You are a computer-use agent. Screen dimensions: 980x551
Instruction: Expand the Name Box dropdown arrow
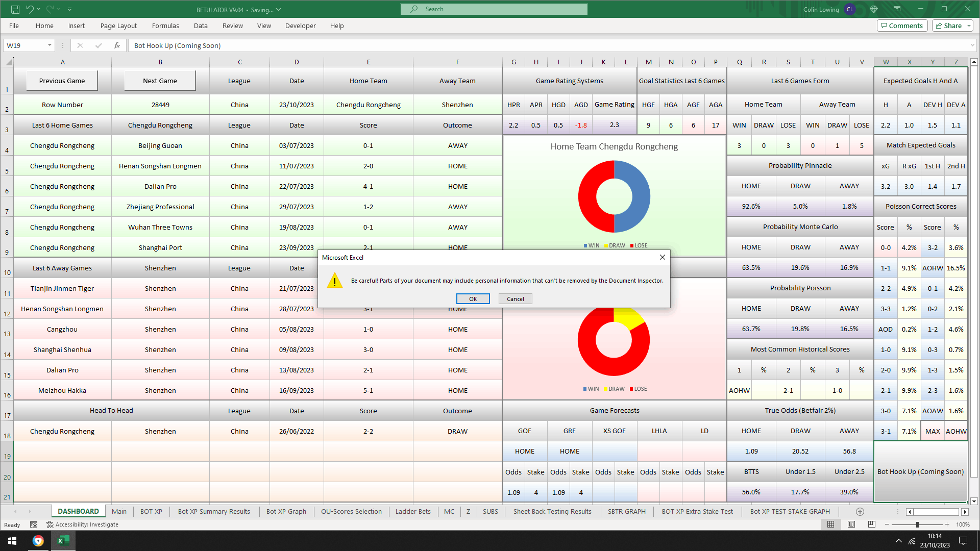pos(50,45)
